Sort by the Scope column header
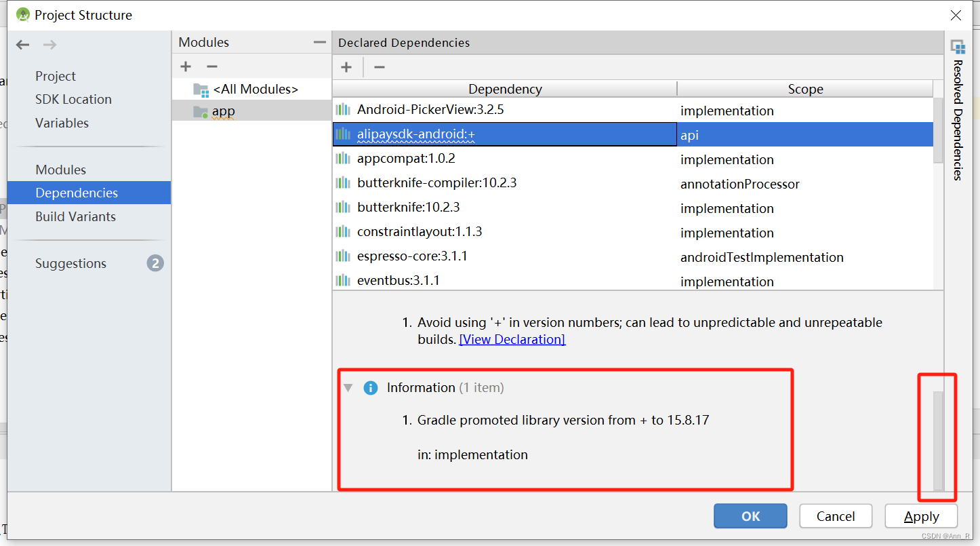This screenshot has width=980, height=546. click(x=805, y=89)
